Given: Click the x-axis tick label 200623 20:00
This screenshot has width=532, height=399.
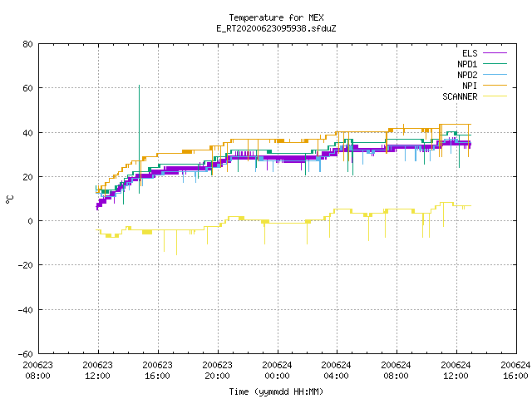Looking at the screenshot, I should 218,371.
